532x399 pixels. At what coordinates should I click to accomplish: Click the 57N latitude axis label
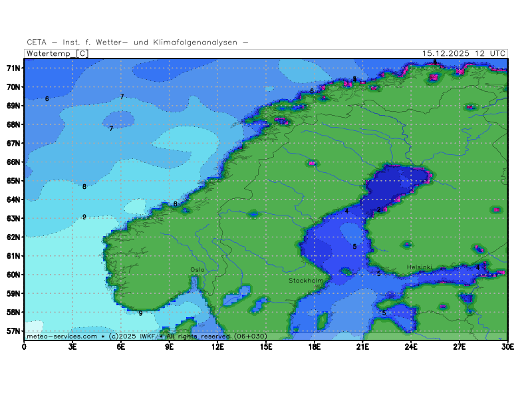[x=14, y=331]
